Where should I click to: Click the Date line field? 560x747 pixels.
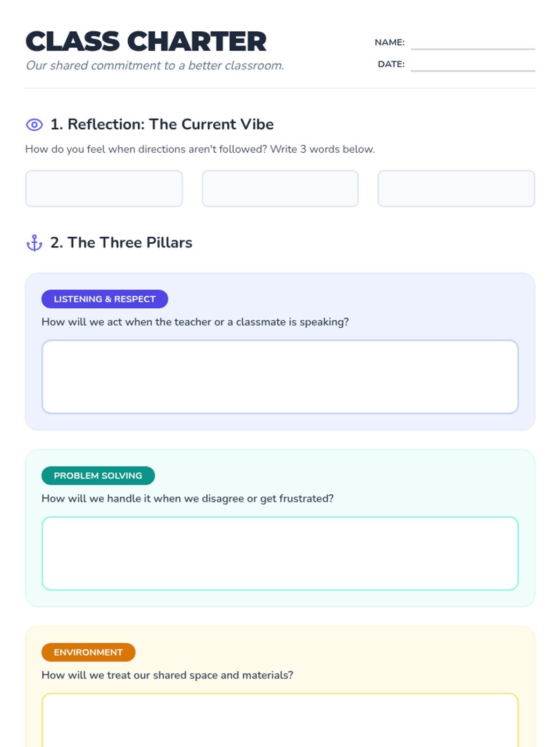[473, 64]
